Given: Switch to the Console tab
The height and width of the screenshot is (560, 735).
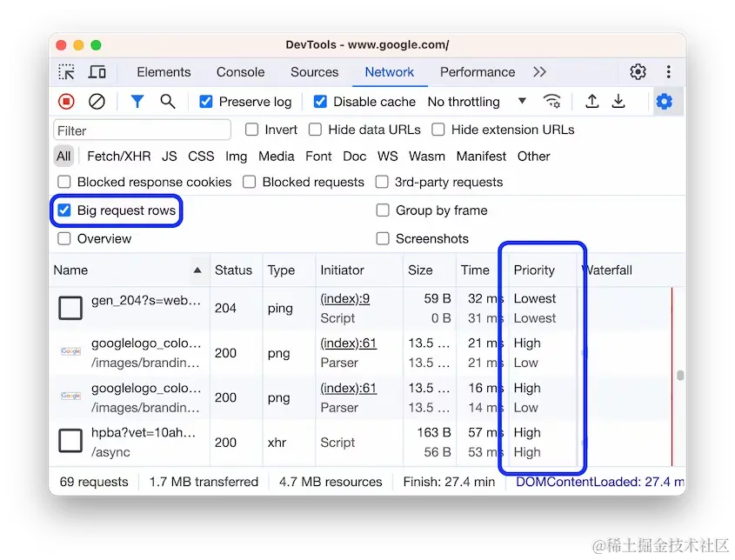Looking at the screenshot, I should coord(240,72).
